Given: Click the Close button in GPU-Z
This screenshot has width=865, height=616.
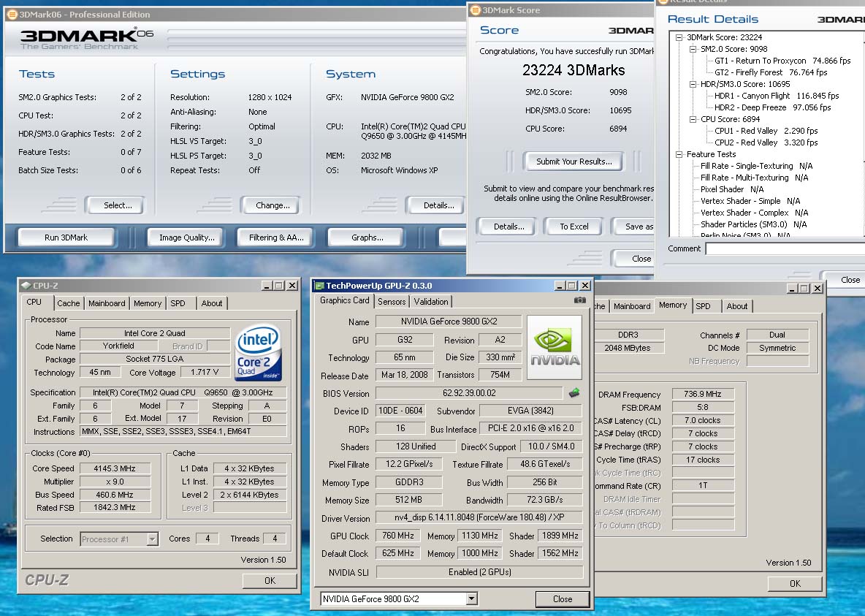Looking at the screenshot, I should pos(562,599).
